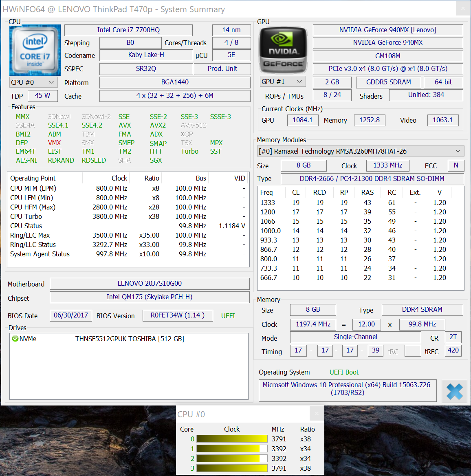
Task: Click the video clock 1063.1 field
Action: (443, 120)
